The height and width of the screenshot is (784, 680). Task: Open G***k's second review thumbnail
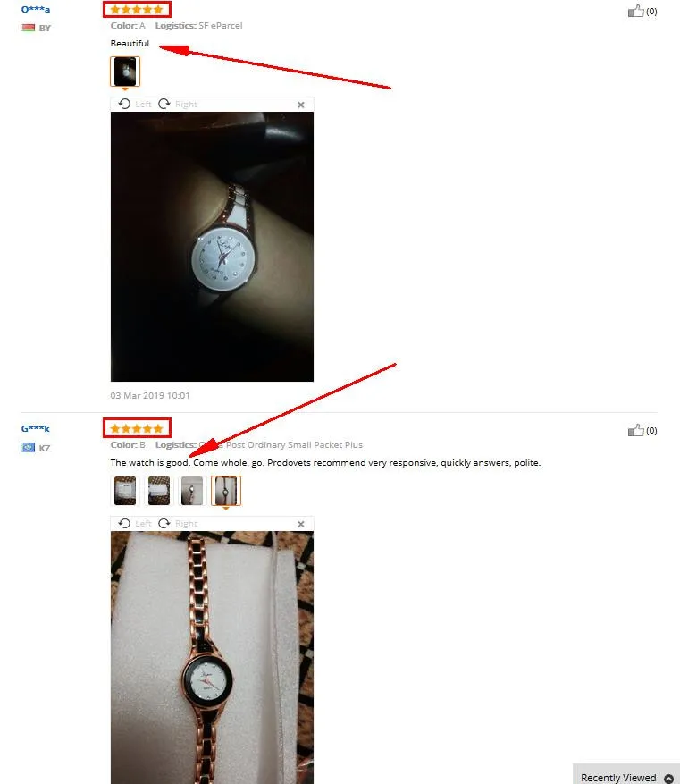pos(159,491)
